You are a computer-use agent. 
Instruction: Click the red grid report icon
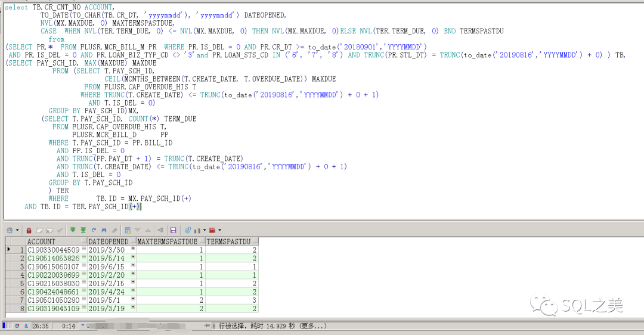point(212,230)
